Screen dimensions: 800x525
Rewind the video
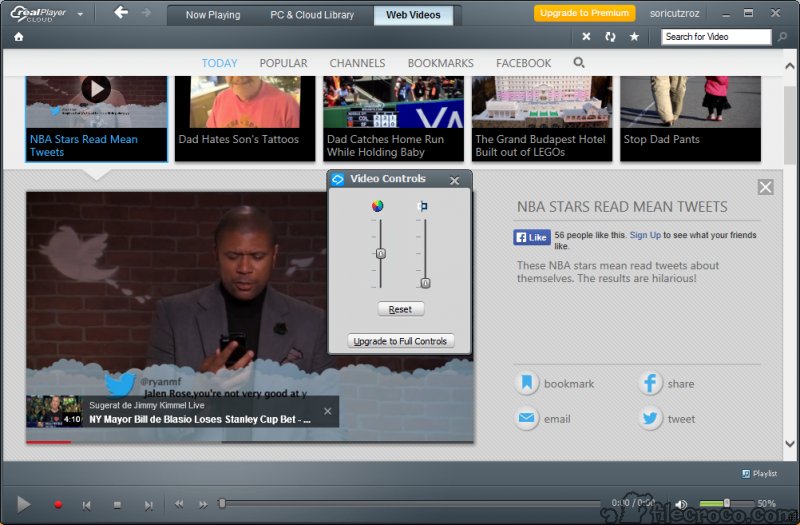click(x=179, y=504)
